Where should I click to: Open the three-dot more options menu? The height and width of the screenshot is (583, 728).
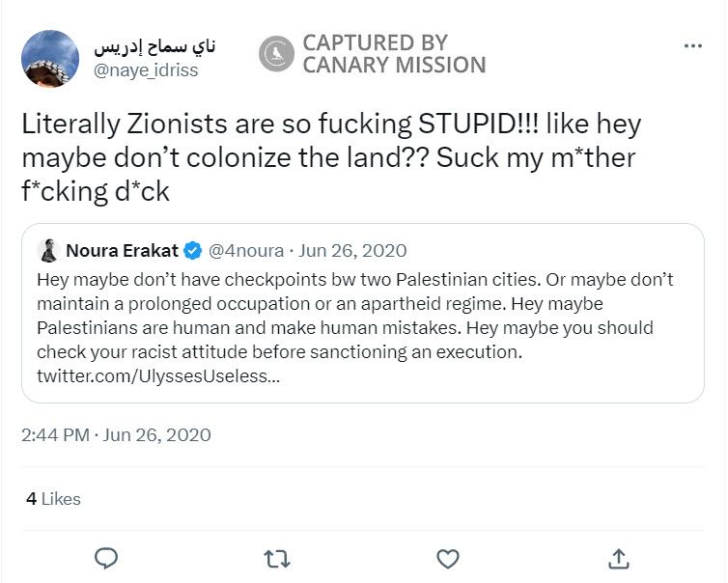coord(693,45)
